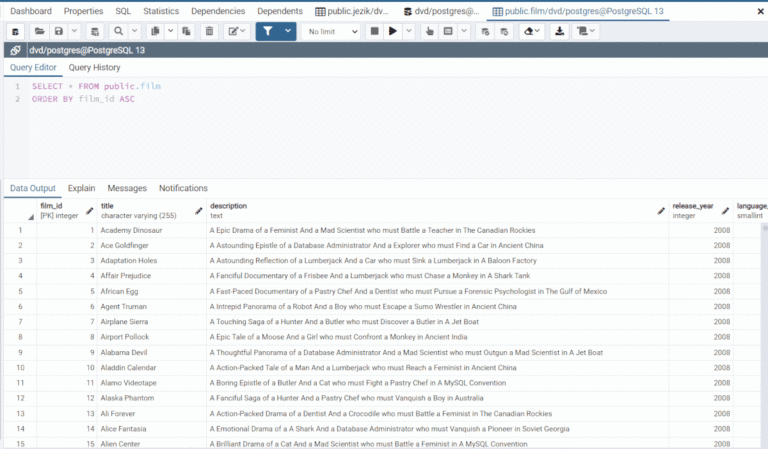768x449 pixels.
Task: Click the Rollback transaction icon
Action: pos(504,32)
